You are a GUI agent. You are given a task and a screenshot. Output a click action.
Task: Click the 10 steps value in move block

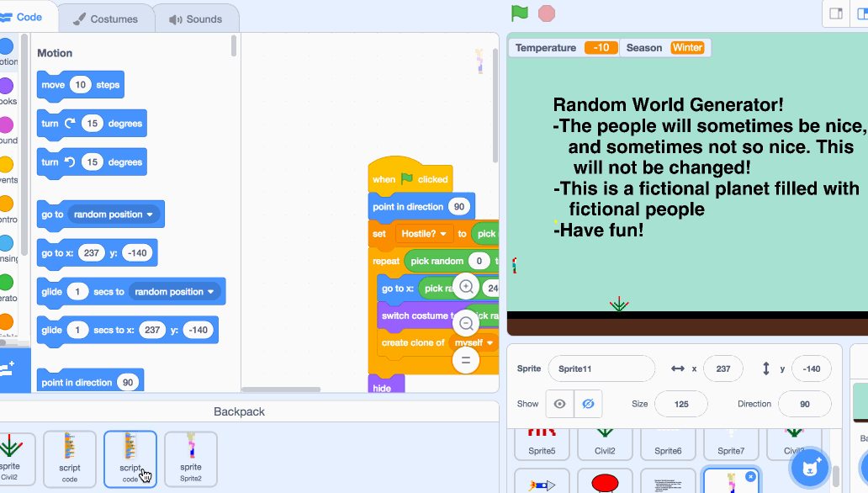pyautogui.click(x=80, y=85)
